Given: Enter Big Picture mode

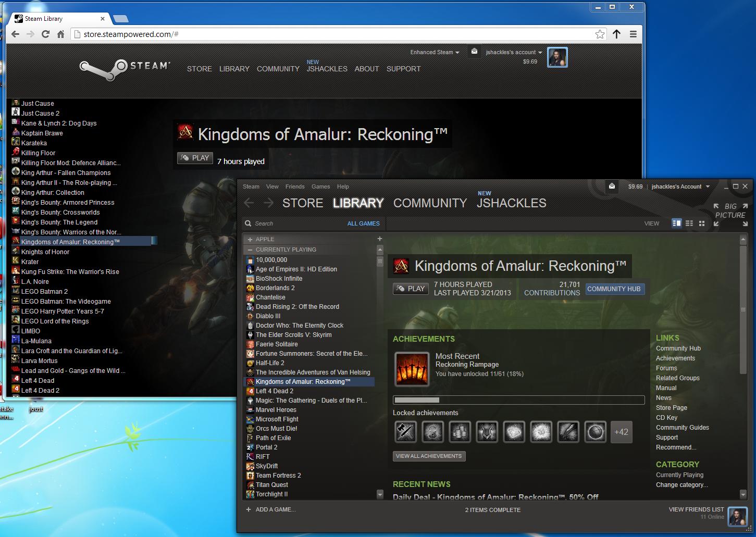Looking at the screenshot, I should click(730, 215).
